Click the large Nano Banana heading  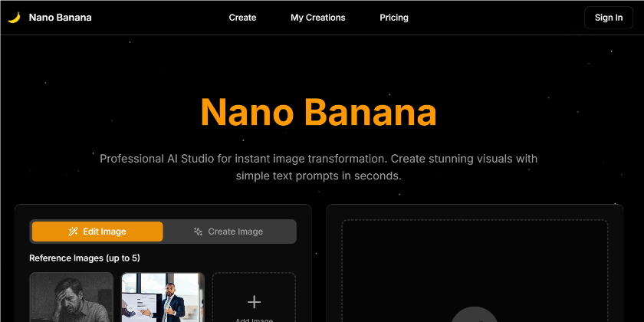(x=318, y=112)
